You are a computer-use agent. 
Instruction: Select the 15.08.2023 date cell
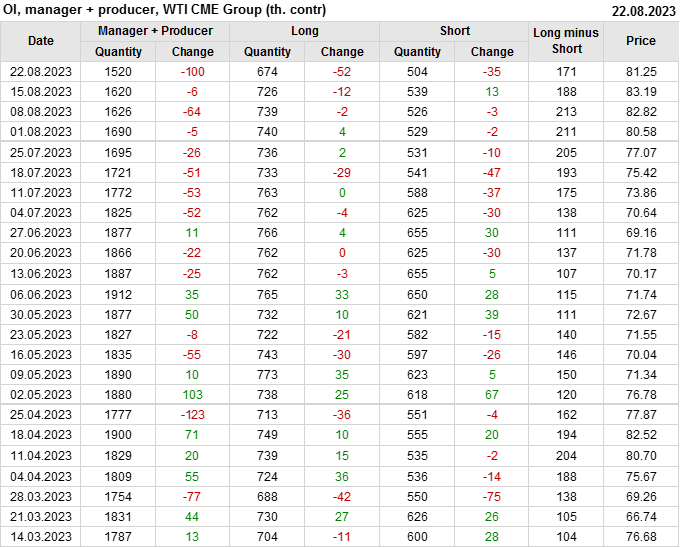pyautogui.click(x=41, y=92)
